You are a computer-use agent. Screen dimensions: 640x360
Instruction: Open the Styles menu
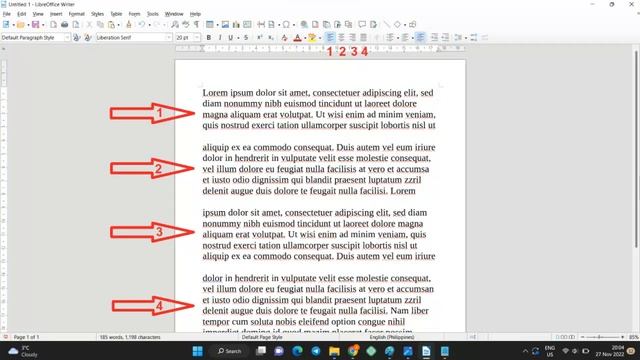(97, 14)
